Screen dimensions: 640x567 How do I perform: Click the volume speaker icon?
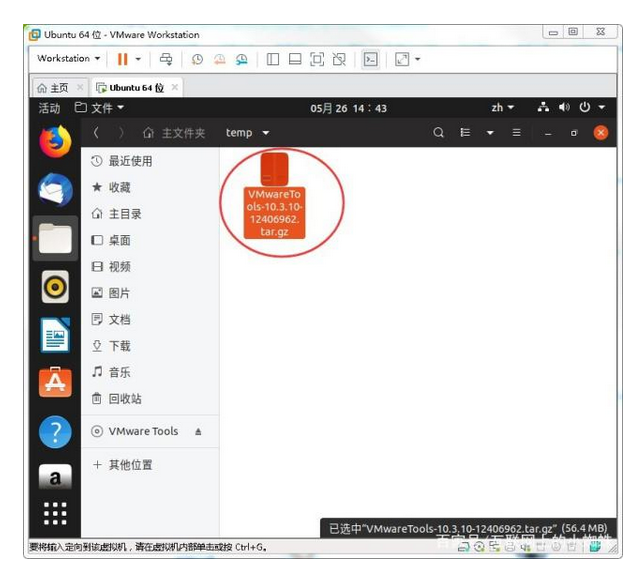564,107
